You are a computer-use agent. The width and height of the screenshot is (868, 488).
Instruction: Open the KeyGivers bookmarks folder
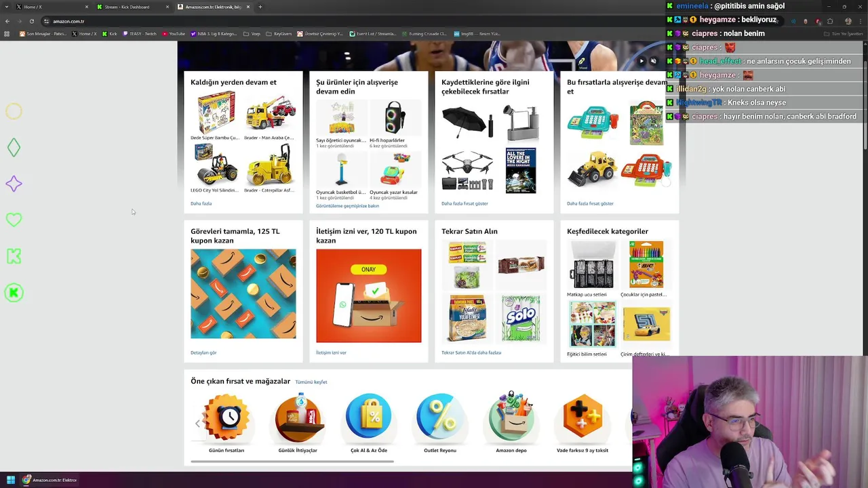click(279, 34)
